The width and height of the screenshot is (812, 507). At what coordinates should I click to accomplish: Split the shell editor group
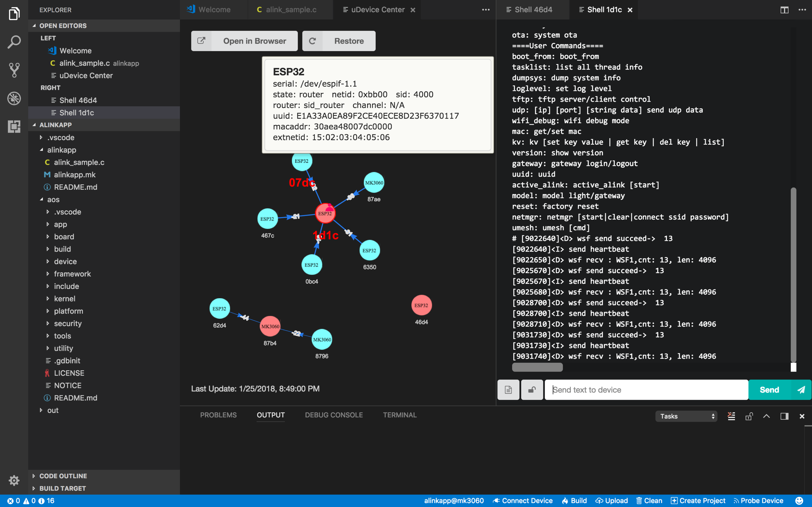784,10
